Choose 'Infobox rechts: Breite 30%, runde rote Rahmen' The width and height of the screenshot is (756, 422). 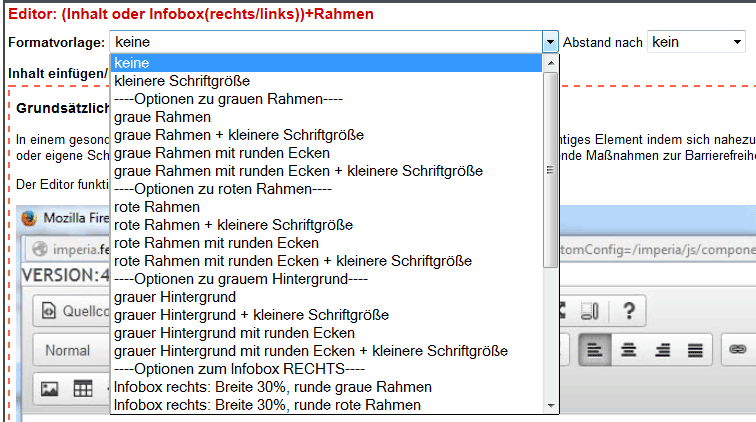point(326,405)
